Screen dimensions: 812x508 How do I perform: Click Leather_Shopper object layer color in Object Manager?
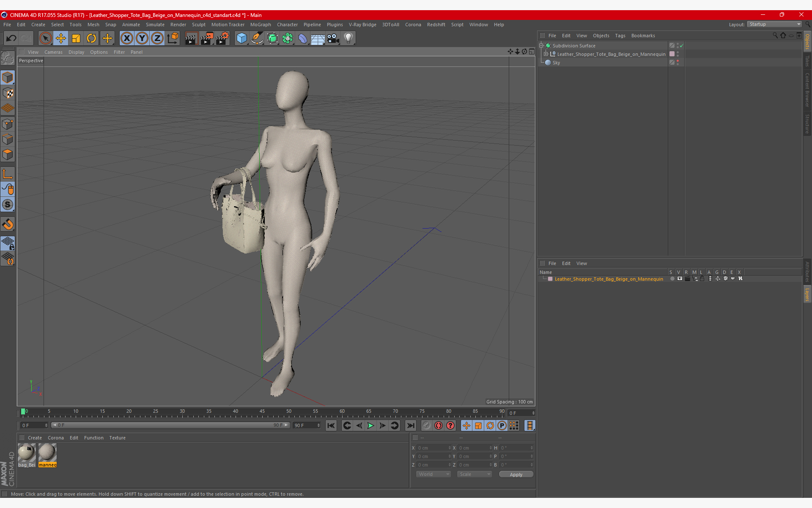coord(672,54)
